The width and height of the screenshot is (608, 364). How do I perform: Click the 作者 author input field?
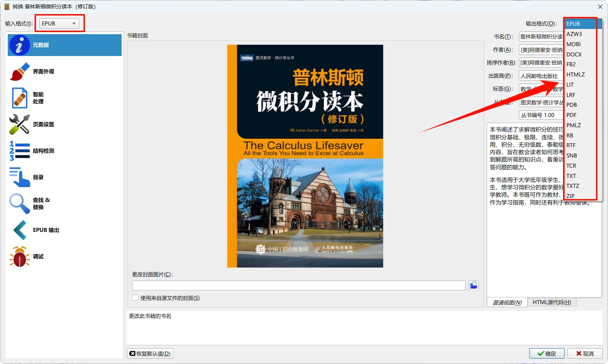[x=541, y=50]
